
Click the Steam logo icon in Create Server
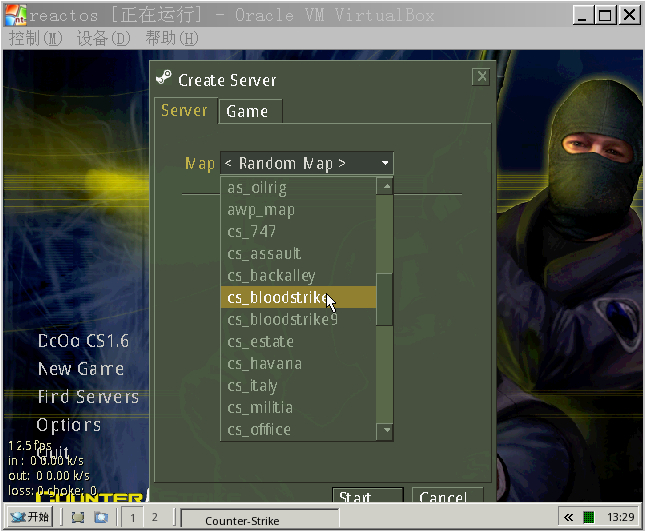pos(164,78)
